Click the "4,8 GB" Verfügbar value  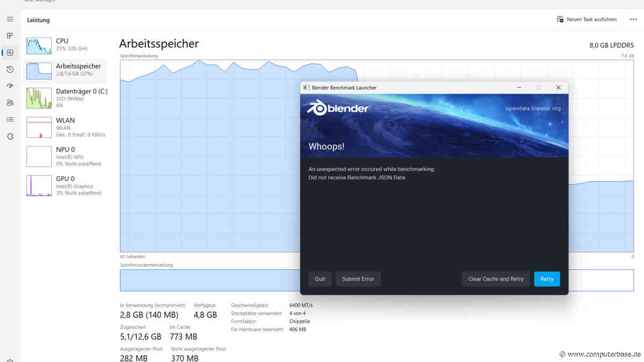tap(206, 315)
